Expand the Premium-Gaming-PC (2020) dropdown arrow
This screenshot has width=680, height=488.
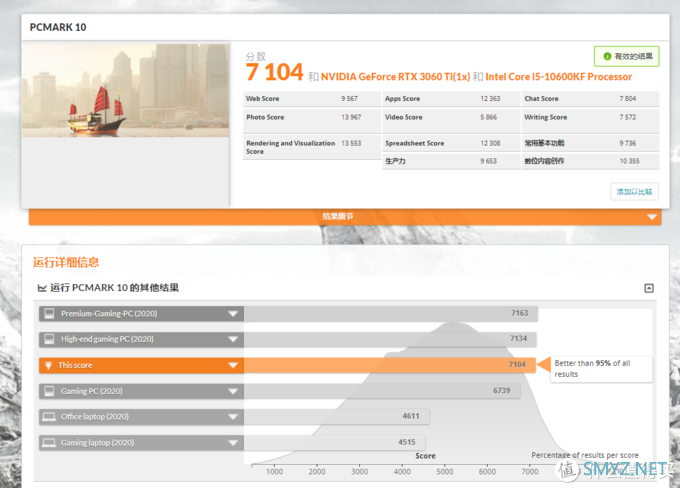point(233,314)
